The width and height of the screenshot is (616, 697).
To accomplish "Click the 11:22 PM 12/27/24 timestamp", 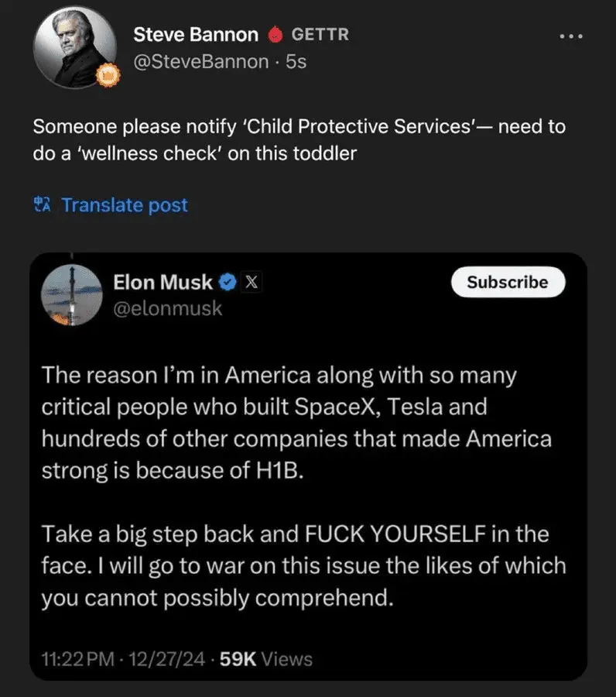I will (122, 659).
